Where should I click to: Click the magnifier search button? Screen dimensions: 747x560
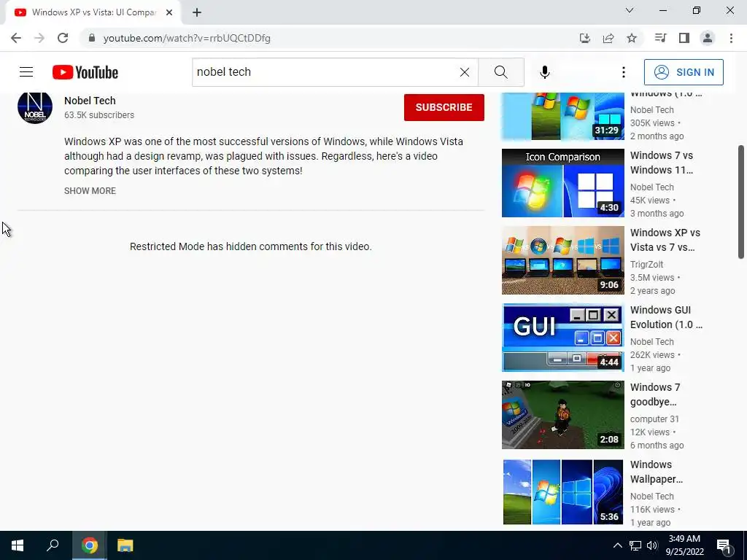point(500,72)
